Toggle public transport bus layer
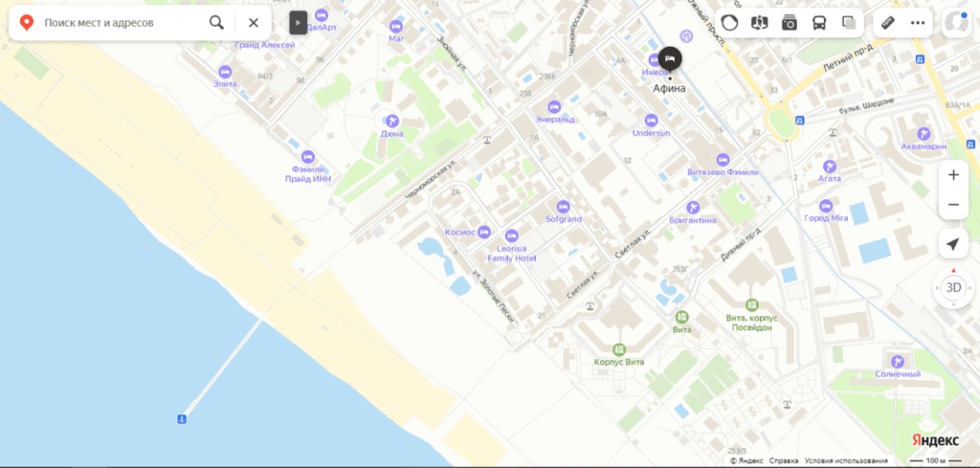 pyautogui.click(x=819, y=22)
